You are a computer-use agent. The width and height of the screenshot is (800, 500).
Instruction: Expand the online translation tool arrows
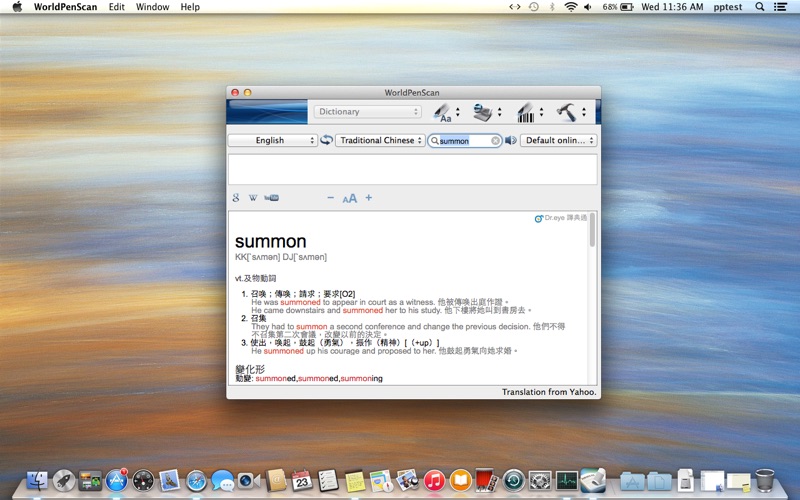(499, 112)
